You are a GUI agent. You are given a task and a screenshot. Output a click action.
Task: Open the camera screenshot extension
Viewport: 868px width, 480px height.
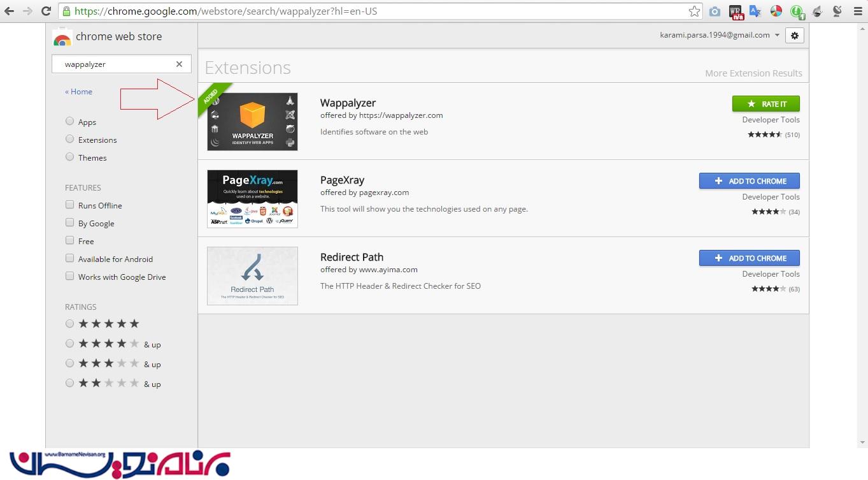coord(715,11)
